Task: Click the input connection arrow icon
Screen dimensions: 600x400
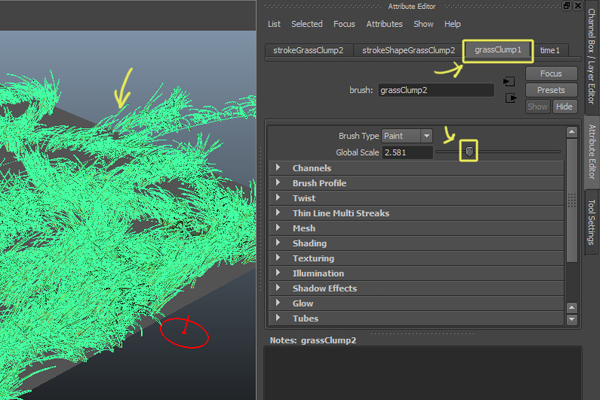Action: (x=509, y=82)
